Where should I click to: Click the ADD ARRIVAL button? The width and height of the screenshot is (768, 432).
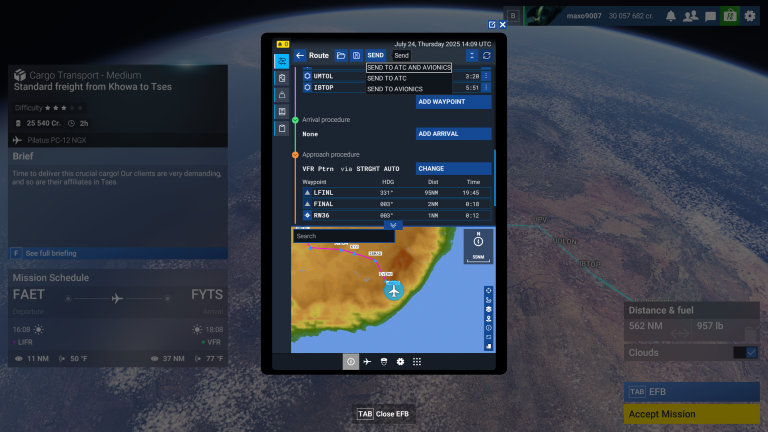[454, 134]
